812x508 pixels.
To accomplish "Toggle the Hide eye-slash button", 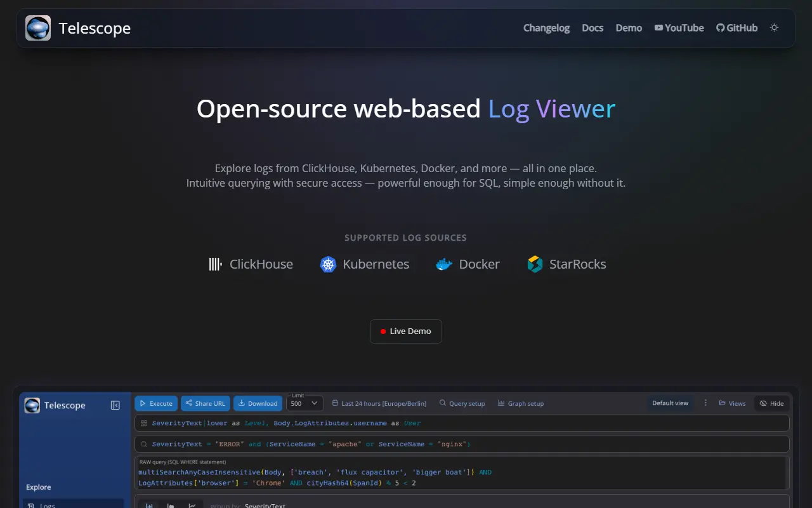I will pyautogui.click(x=771, y=403).
